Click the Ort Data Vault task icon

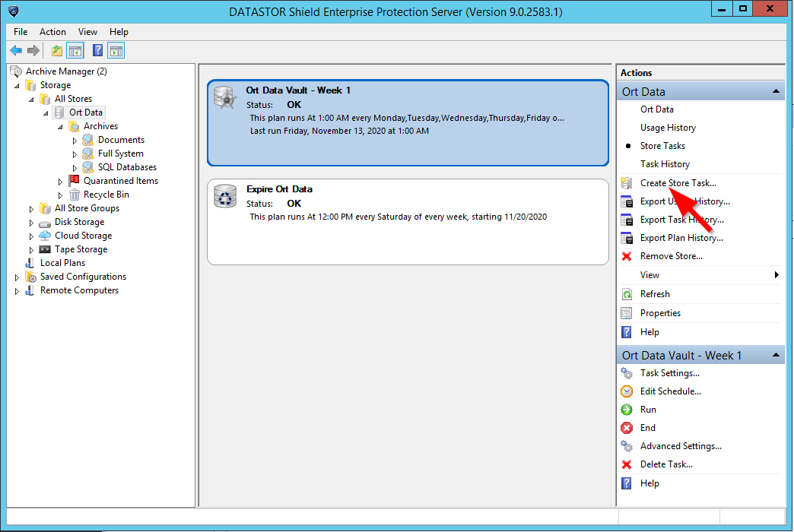[x=225, y=97]
